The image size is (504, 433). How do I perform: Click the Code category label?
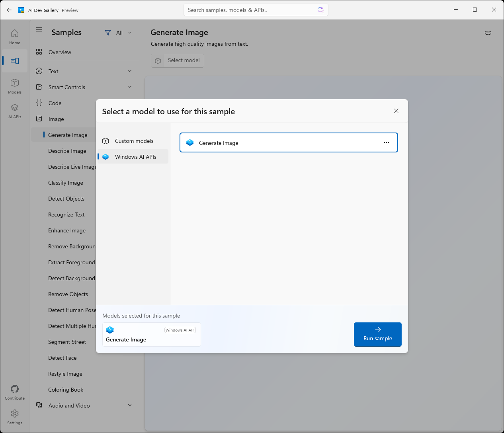coord(55,103)
